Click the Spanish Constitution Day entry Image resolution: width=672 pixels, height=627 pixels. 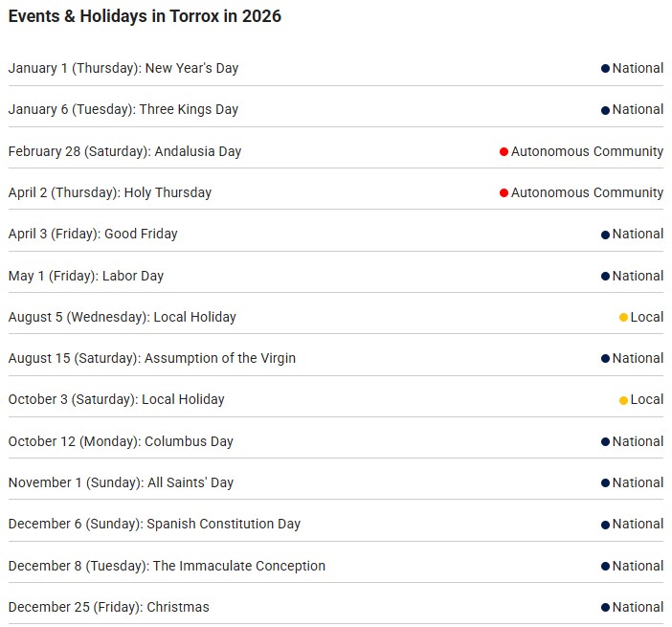[x=154, y=524]
